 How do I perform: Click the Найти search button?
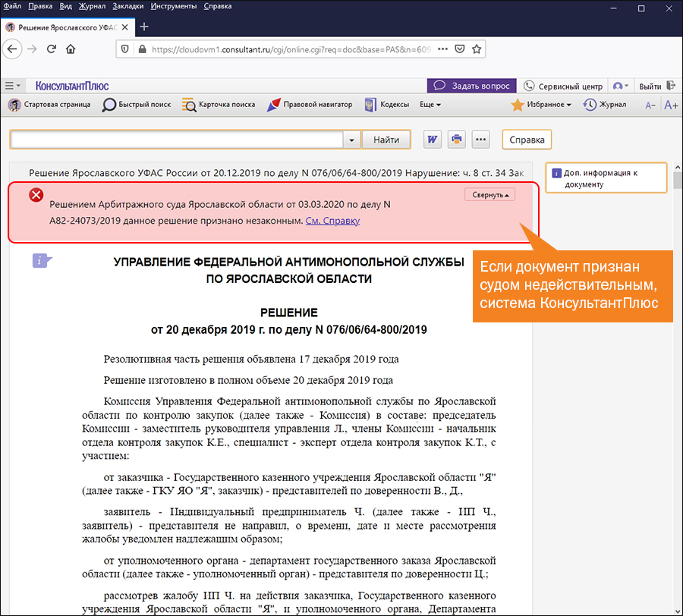(386, 140)
